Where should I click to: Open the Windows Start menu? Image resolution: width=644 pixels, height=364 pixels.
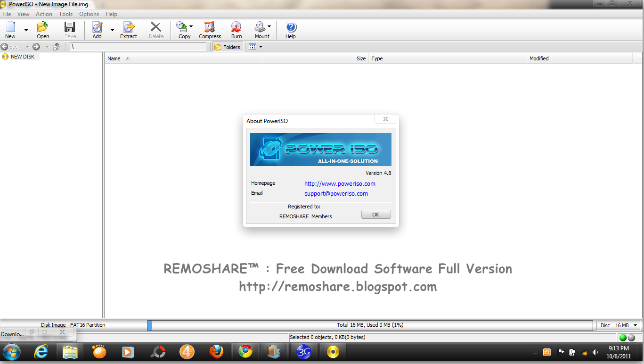11,352
